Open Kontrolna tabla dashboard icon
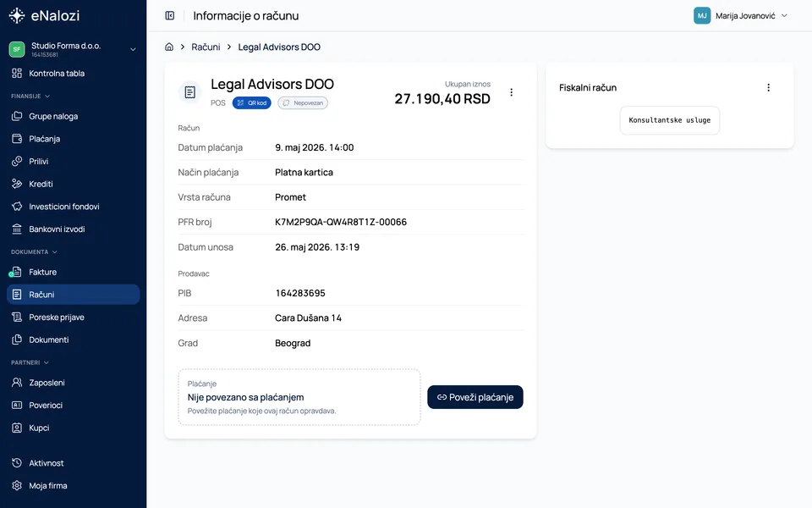This screenshot has height=508, width=812. pyautogui.click(x=17, y=73)
